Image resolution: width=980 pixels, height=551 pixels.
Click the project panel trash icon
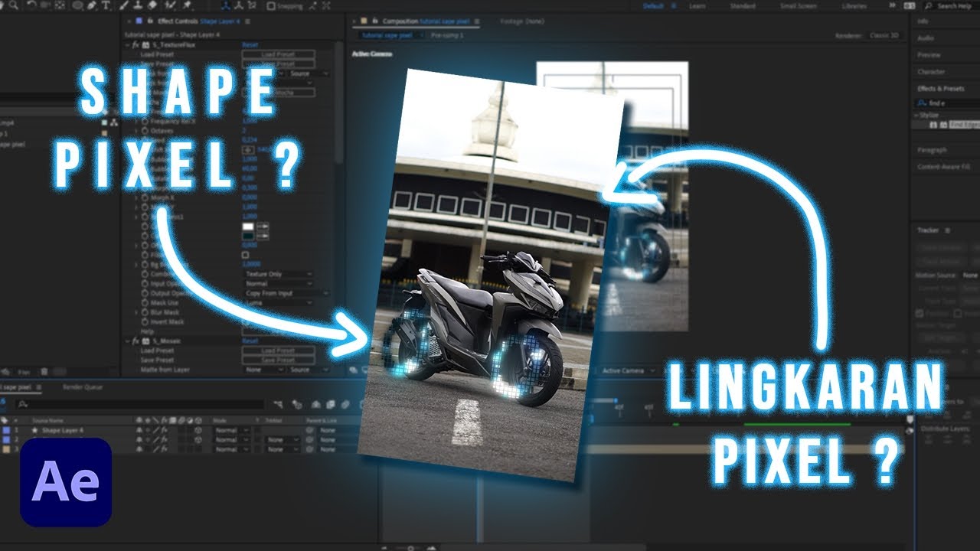coord(44,370)
